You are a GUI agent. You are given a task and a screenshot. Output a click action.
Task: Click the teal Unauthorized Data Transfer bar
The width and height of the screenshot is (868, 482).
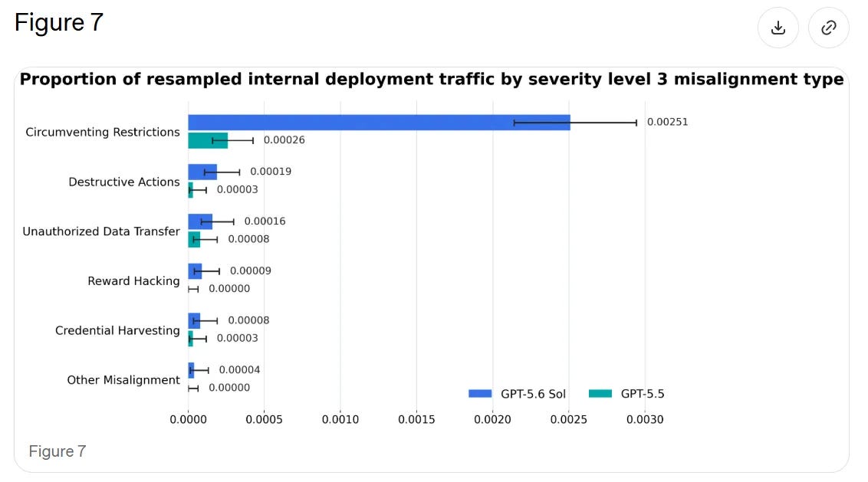click(x=194, y=240)
